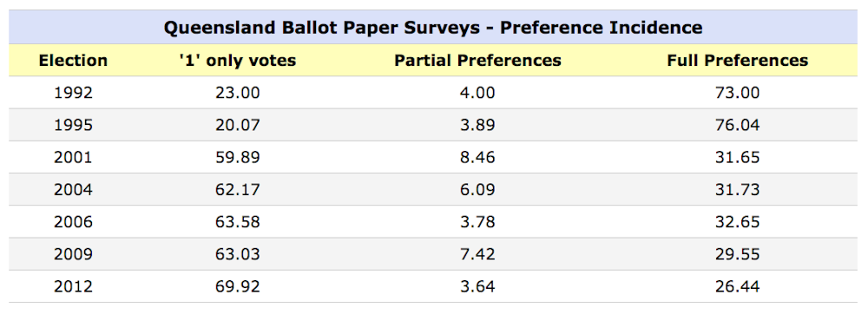Click the 7.42 partial preferences cell
This screenshot has height=314, width=868.
477,254
